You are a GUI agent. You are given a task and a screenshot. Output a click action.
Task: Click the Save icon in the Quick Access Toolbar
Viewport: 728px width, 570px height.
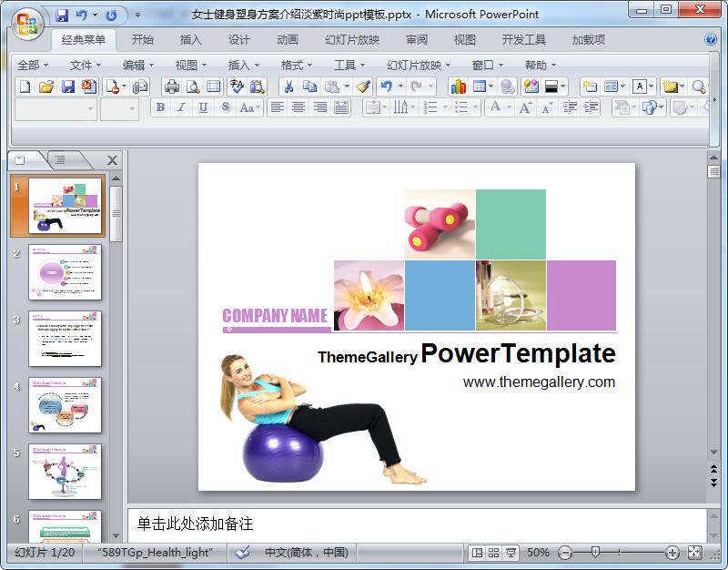(x=62, y=15)
